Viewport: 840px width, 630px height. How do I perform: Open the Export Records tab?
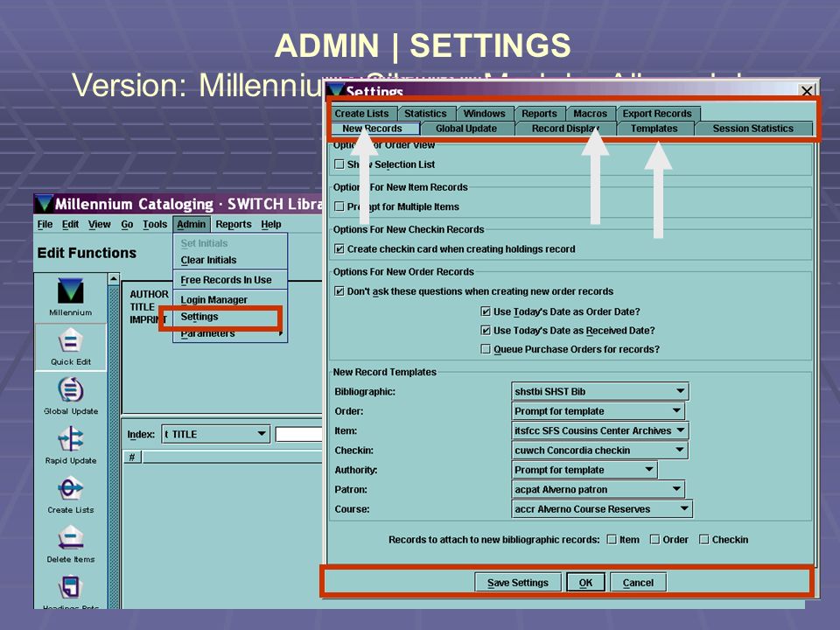point(657,114)
